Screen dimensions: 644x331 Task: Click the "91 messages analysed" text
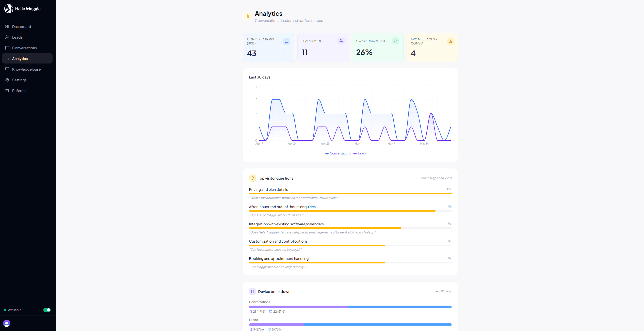(436, 178)
